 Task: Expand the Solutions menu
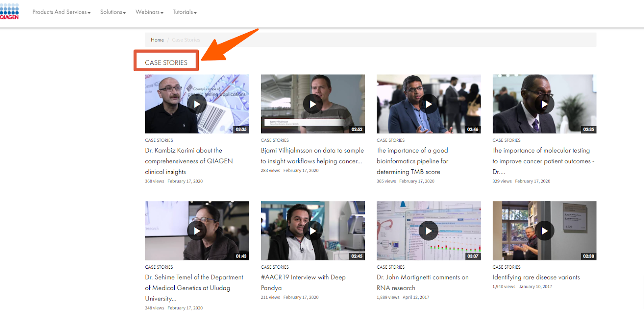[x=113, y=12]
